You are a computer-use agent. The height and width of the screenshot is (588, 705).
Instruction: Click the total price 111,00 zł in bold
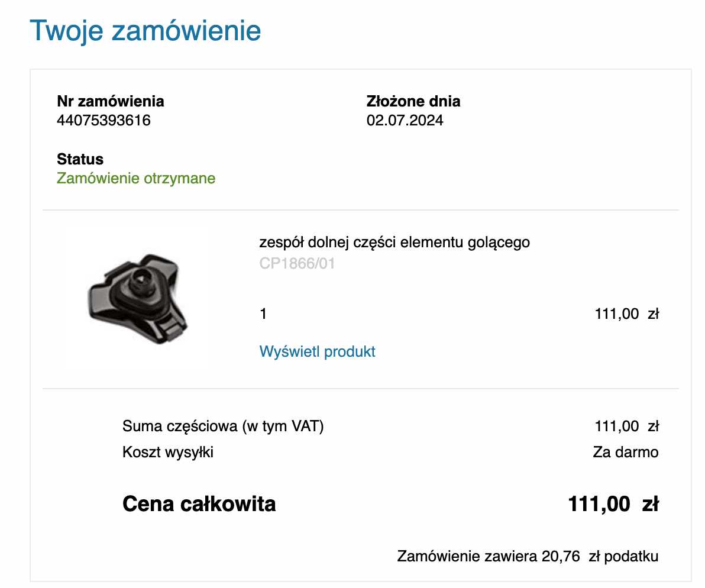pyautogui.click(x=613, y=504)
